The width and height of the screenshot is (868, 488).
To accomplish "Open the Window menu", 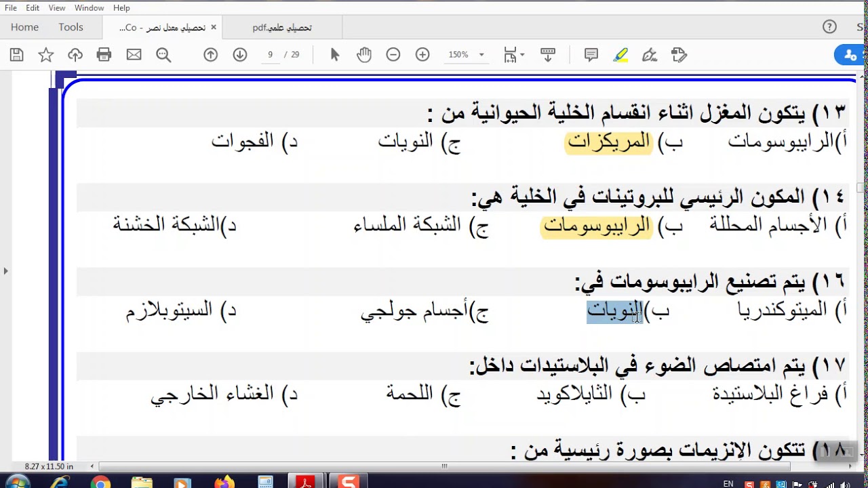I will click(x=89, y=8).
